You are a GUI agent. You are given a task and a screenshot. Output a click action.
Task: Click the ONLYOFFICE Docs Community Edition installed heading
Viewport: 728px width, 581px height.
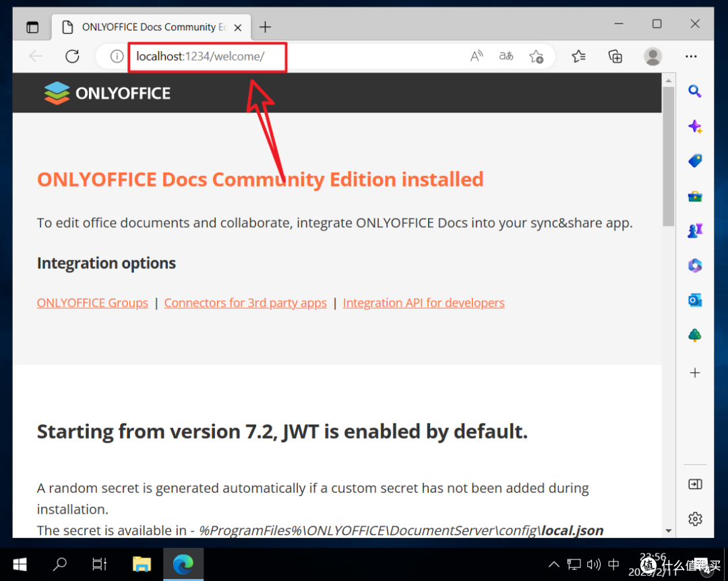click(x=260, y=180)
